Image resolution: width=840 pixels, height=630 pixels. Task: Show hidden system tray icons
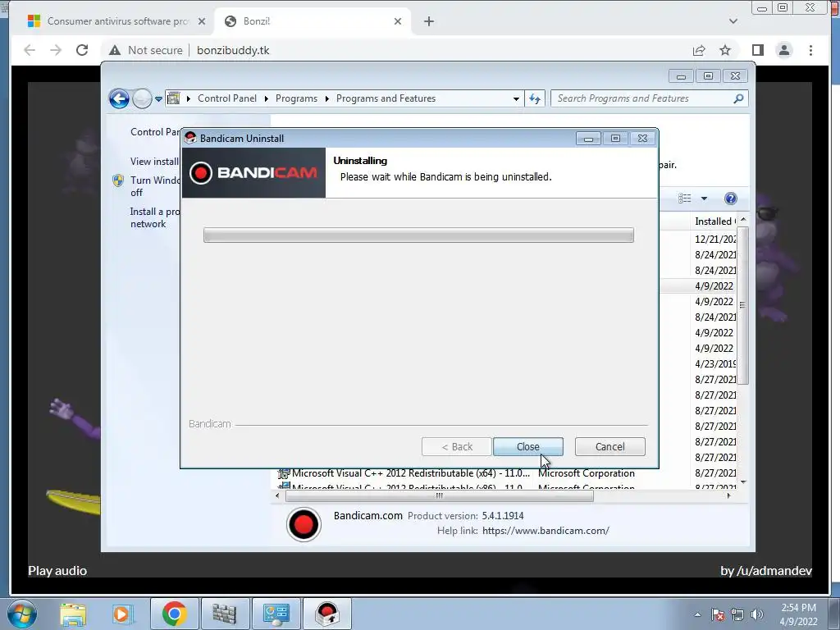[x=697, y=614]
